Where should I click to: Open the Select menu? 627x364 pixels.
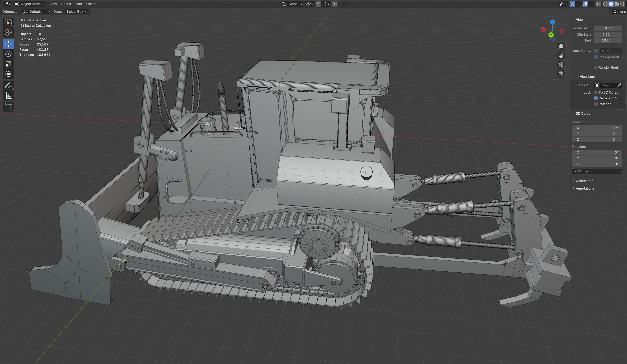click(x=66, y=4)
